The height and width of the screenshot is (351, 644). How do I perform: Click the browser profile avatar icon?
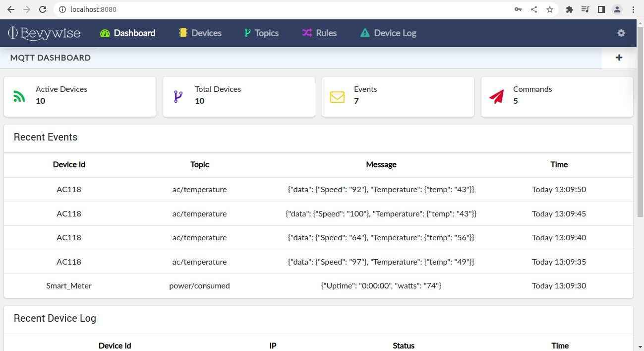[x=617, y=9]
